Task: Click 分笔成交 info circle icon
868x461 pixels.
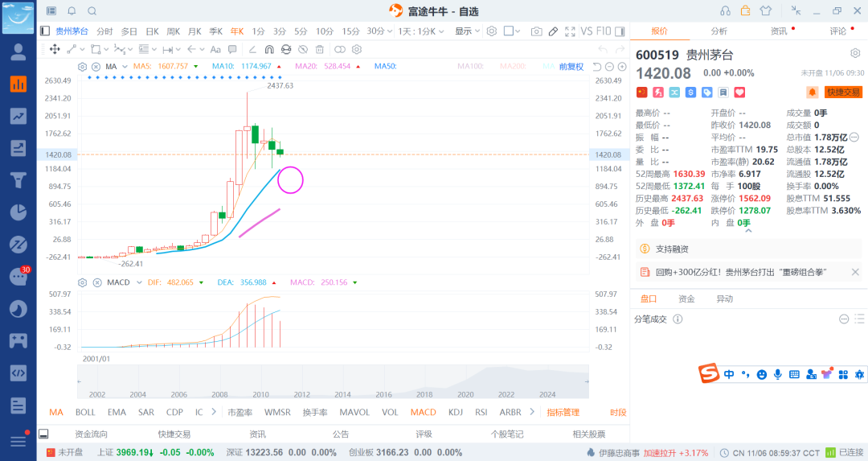Action: click(x=678, y=319)
